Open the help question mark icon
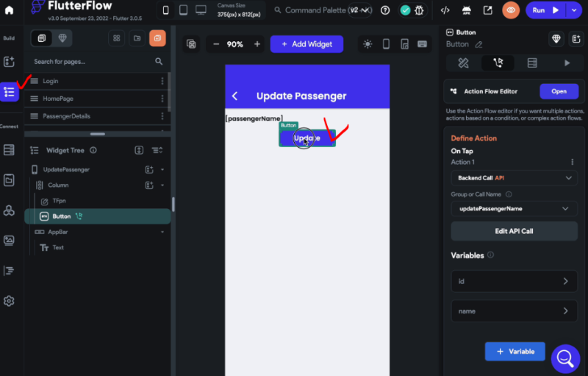 (385, 10)
